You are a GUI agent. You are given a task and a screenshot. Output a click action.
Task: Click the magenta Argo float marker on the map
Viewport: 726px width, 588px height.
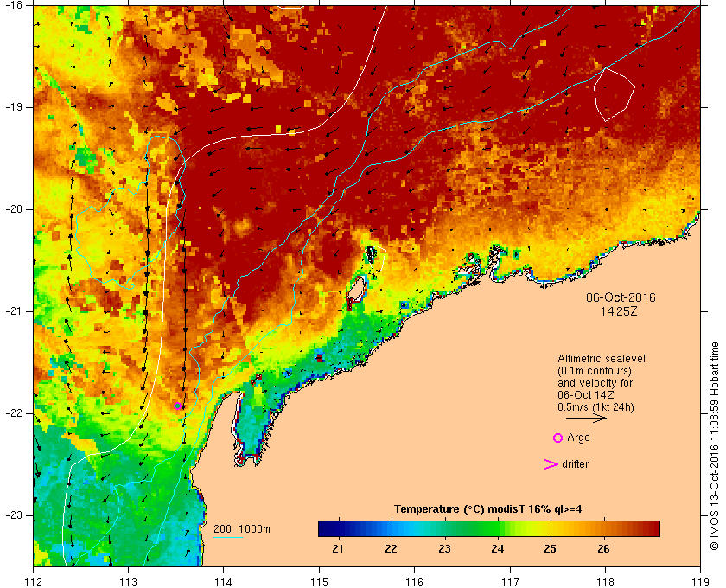(x=177, y=406)
